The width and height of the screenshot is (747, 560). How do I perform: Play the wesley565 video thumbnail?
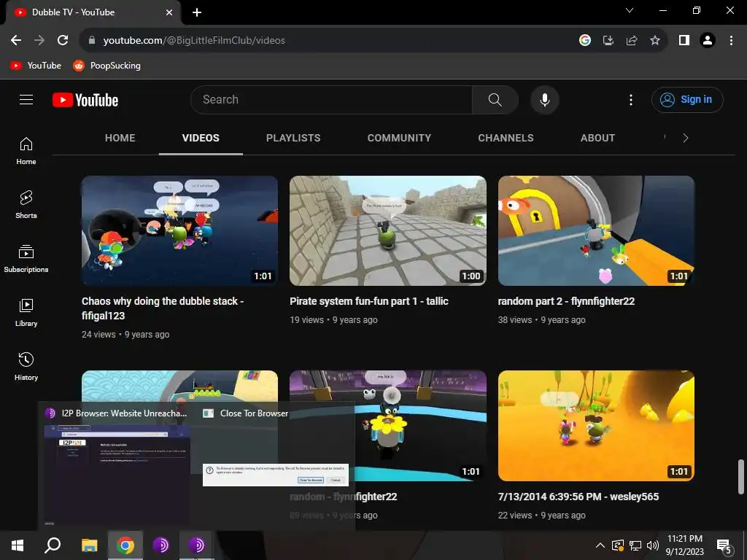596,426
